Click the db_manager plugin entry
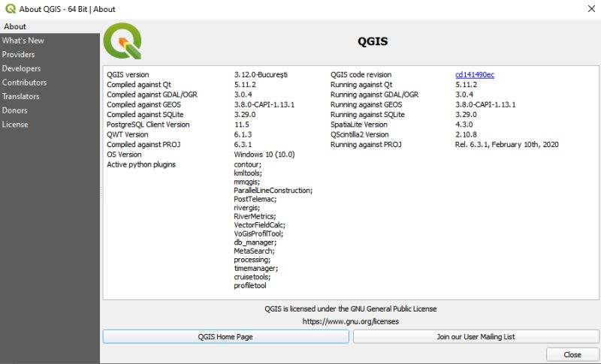Screen dimensions: 601x364 255,242
